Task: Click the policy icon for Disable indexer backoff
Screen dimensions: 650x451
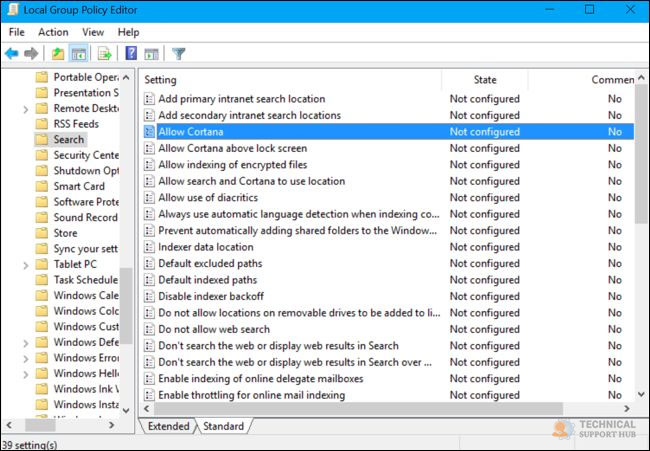Action: coord(149,296)
